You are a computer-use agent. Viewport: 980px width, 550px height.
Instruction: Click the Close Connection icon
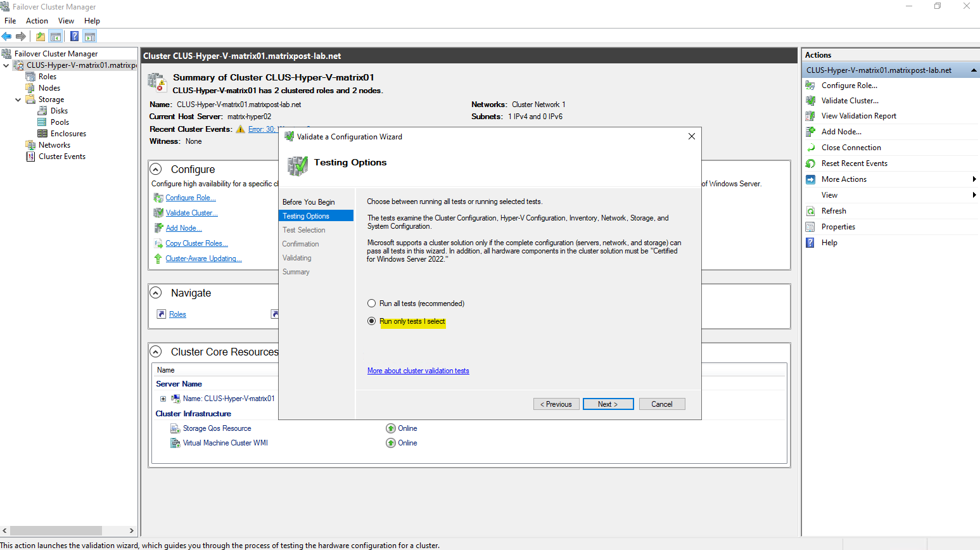810,148
